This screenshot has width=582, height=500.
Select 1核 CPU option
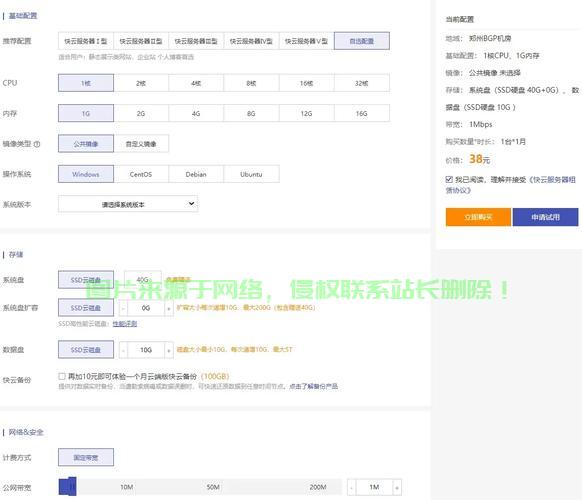tap(86, 83)
